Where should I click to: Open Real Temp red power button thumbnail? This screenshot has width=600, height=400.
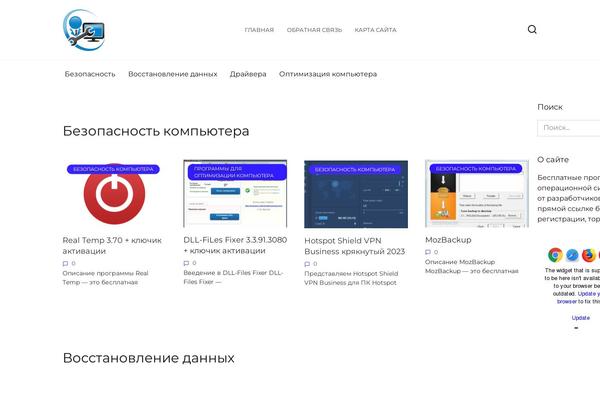114,194
